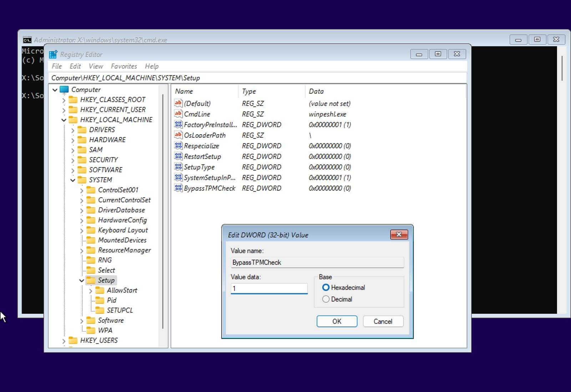Screen dimensions: 571x392
Task: Expand the HKEY_CURRENT_USER hive
Action: tap(64, 110)
